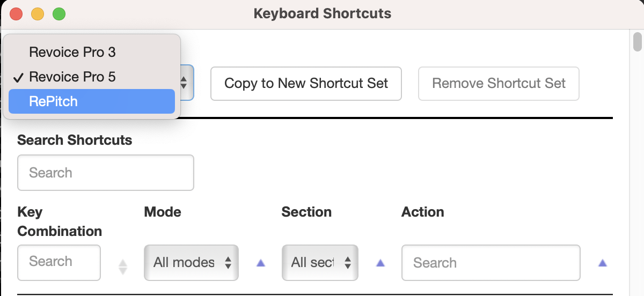Click the sort triangle beside Action search
This screenshot has width=644, height=296.
coord(603,263)
